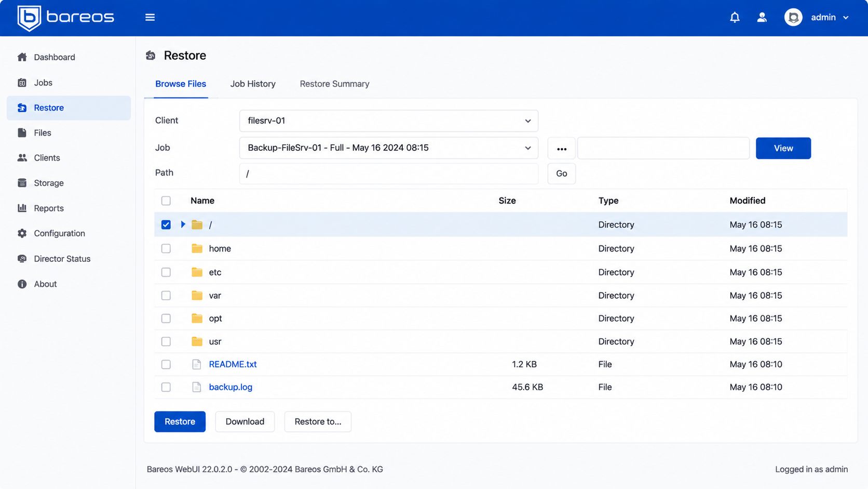
Task: Click the blue View button
Action: [783, 148]
